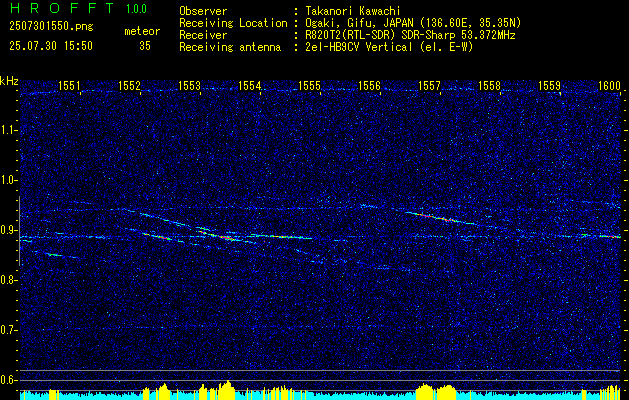This screenshot has height=400, width=629.
Task: Click the kHz axis unit label
Action: [9, 81]
